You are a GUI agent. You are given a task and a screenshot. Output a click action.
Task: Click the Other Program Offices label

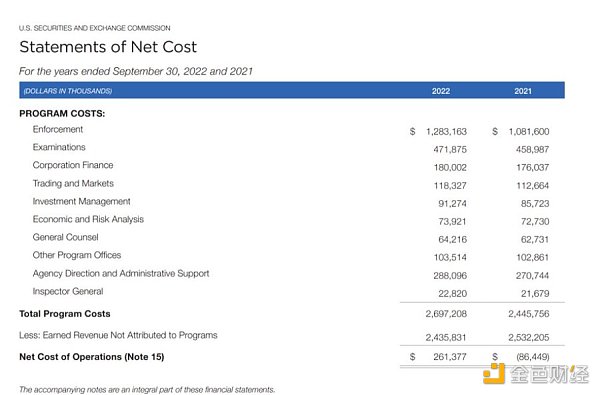point(77,255)
